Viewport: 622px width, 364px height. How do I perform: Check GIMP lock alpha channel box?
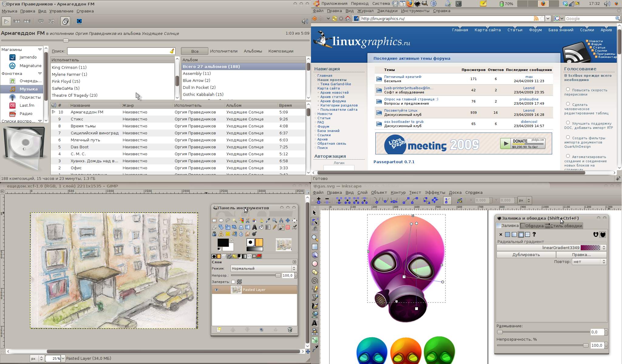point(233,282)
